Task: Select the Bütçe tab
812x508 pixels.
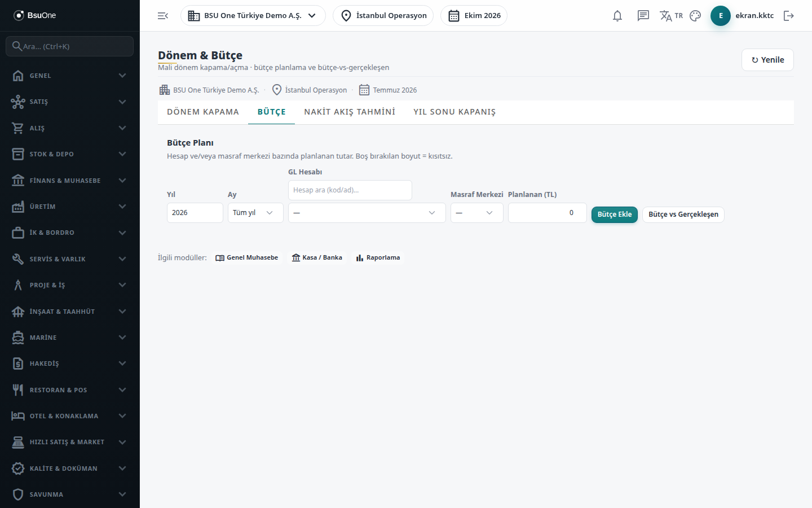Action: tap(272, 112)
